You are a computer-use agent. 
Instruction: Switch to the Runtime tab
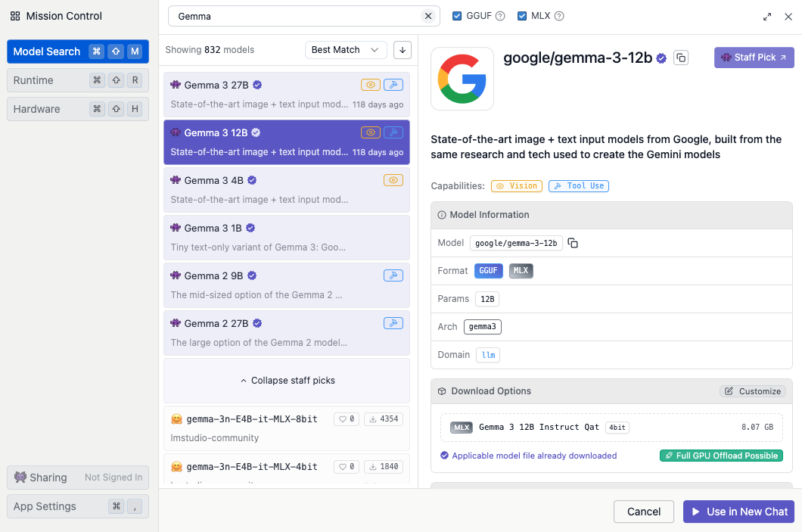[x=78, y=80]
